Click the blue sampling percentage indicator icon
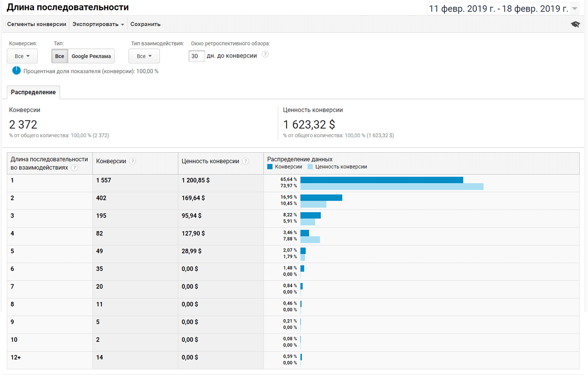The height and width of the screenshot is (378, 588). [16, 71]
